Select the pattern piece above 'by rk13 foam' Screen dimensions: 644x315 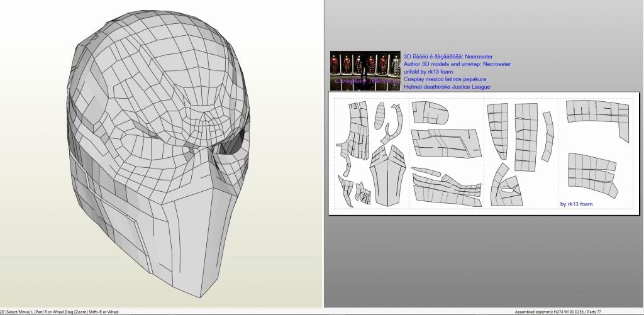coord(592,175)
